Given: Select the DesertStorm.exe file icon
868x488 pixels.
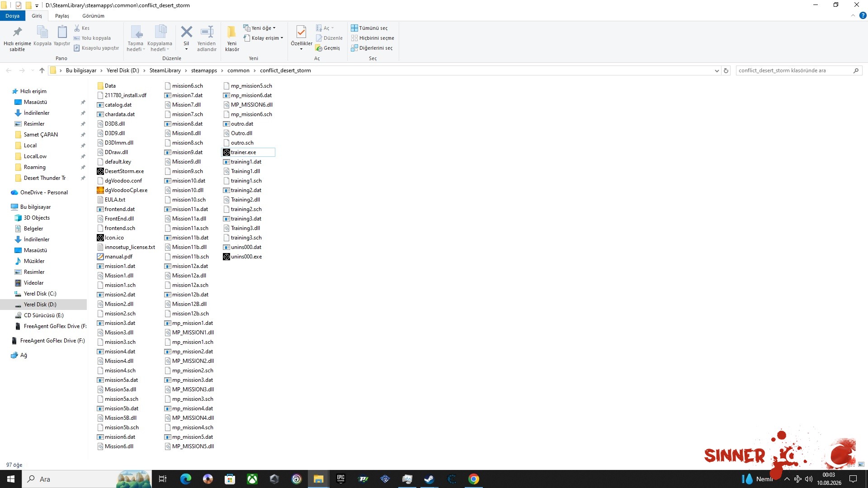Looking at the screenshot, I should click(x=100, y=171).
